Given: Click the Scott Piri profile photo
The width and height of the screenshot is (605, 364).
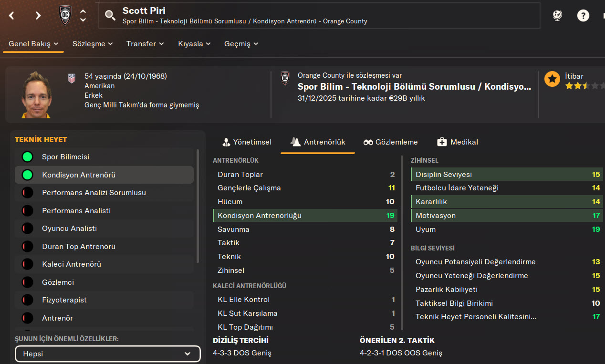Looking at the screenshot, I should (x=37, y=94).
